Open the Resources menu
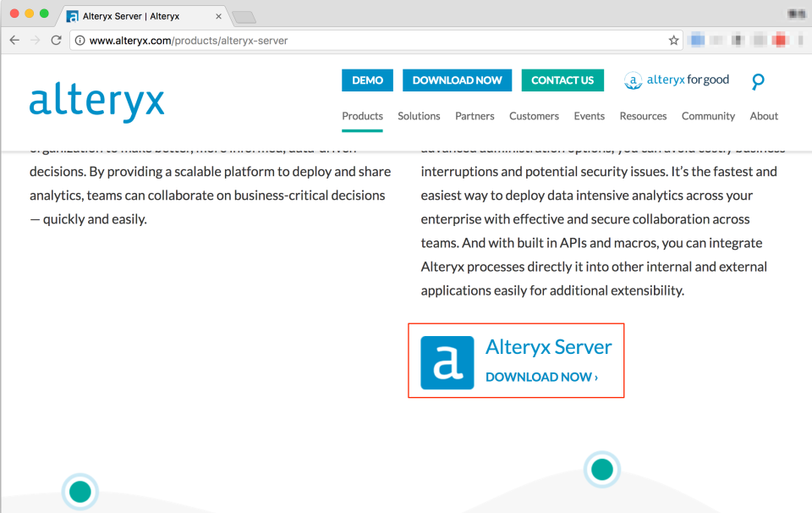 (x=643, y=116)
